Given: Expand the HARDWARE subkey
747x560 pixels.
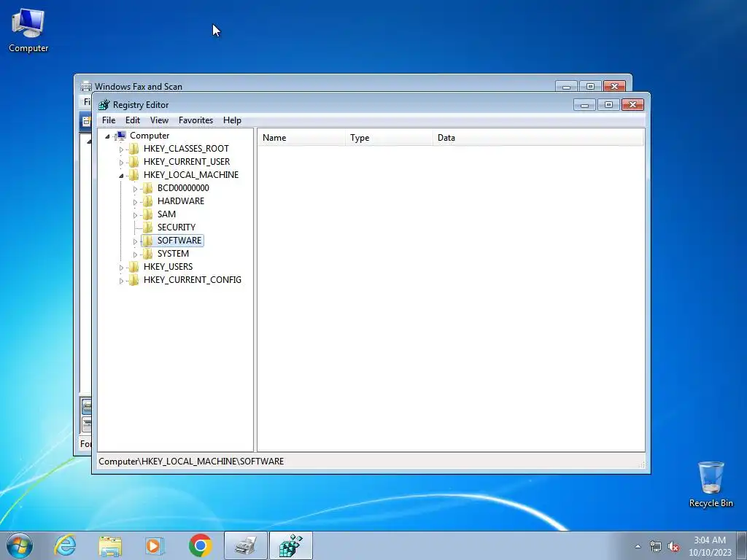Looking at the screenshot, I should 135,202.
